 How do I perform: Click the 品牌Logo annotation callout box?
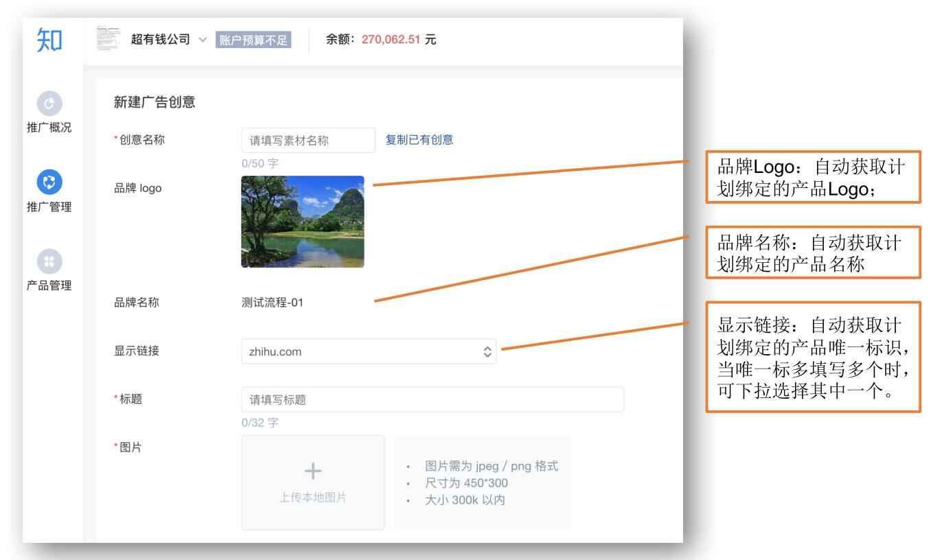pyautogui.click(x=813, y=177)
